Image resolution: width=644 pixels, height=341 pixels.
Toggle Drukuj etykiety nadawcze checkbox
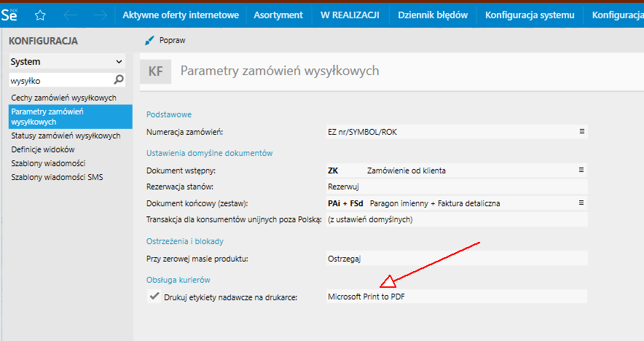[154, 297]
